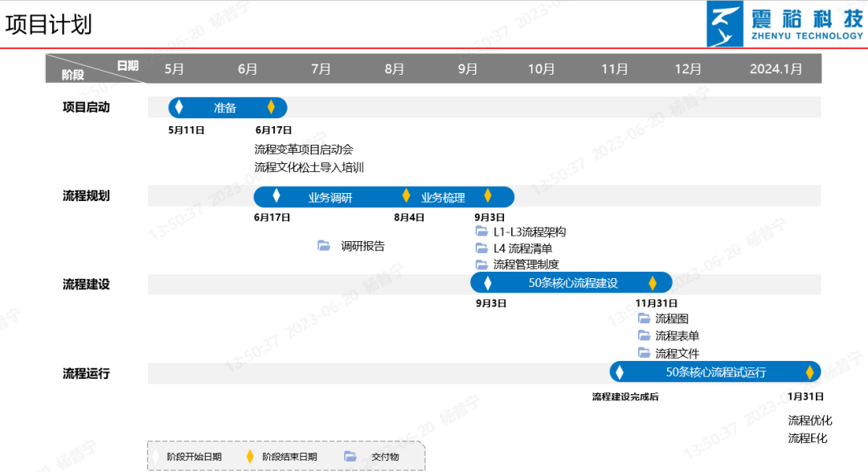868x472 pixels.
Task: Select the yellow end diamond above 1月31日
Action: 809,372
